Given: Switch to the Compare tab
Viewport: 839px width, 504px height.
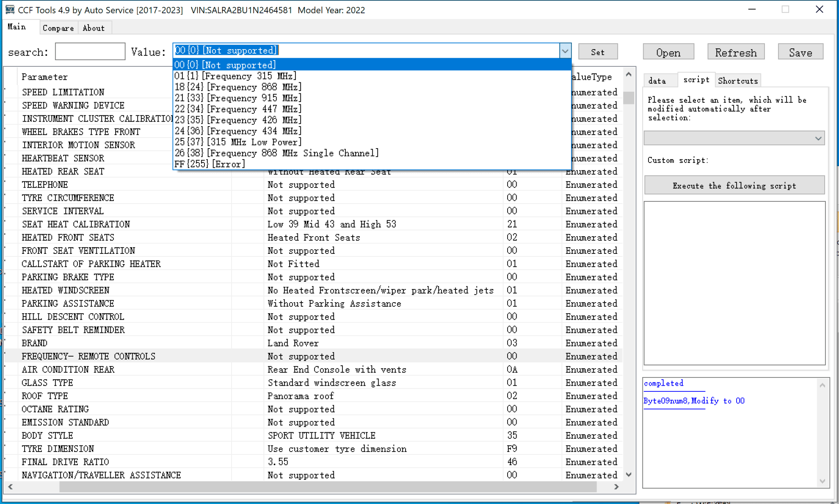Looking at the screenshot, I should tap(58, 27).
